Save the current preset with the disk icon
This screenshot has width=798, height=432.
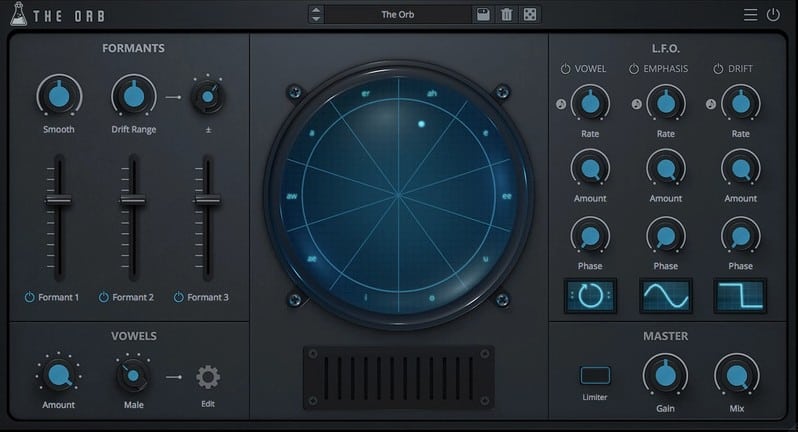pyautogui.click(x=483, y=14)
